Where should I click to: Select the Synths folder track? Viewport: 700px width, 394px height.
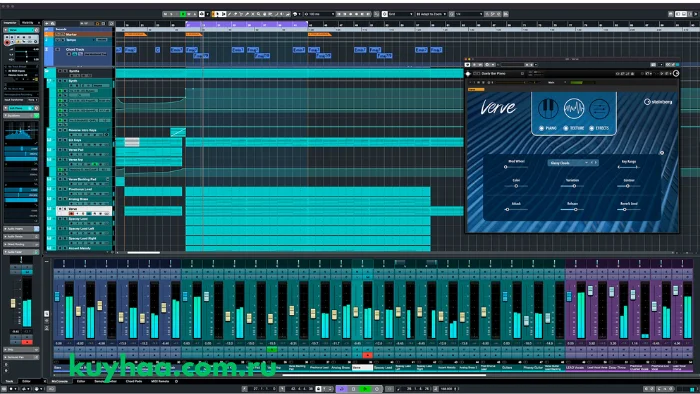pos(74,71)
